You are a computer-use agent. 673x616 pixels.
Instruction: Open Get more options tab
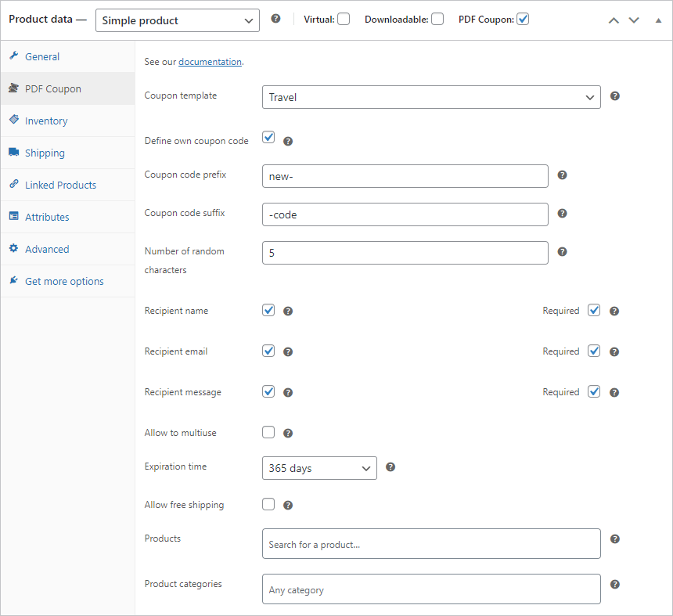point(68,282)
